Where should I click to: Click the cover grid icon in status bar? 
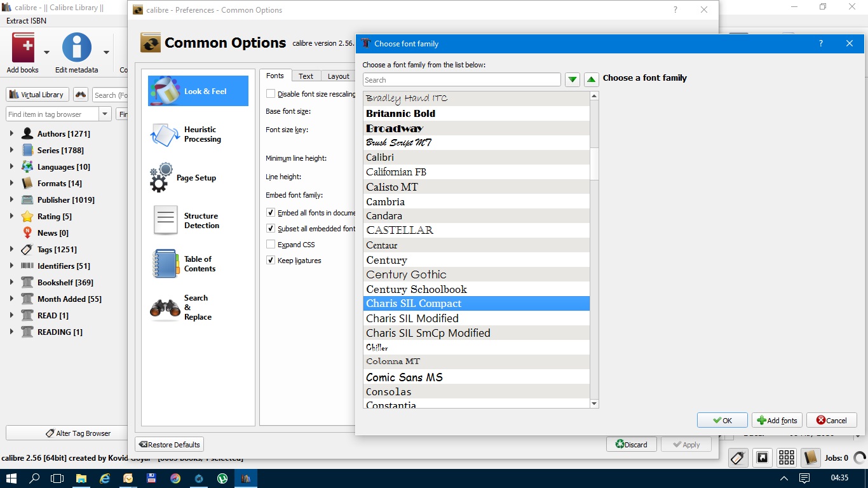pos(787,457)
